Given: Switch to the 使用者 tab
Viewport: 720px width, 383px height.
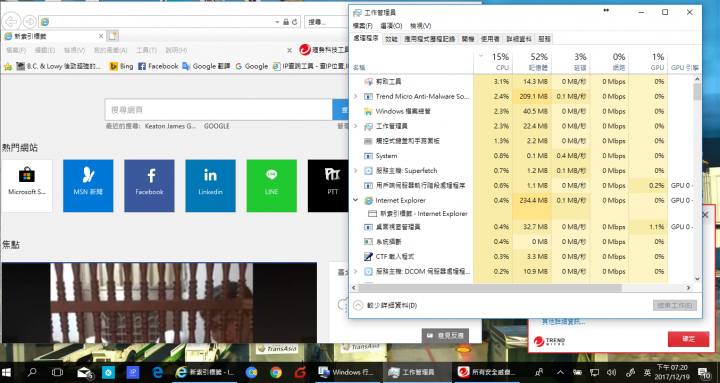Looking at the screenshot, I should pyautogui.click(x=490, y=39).
